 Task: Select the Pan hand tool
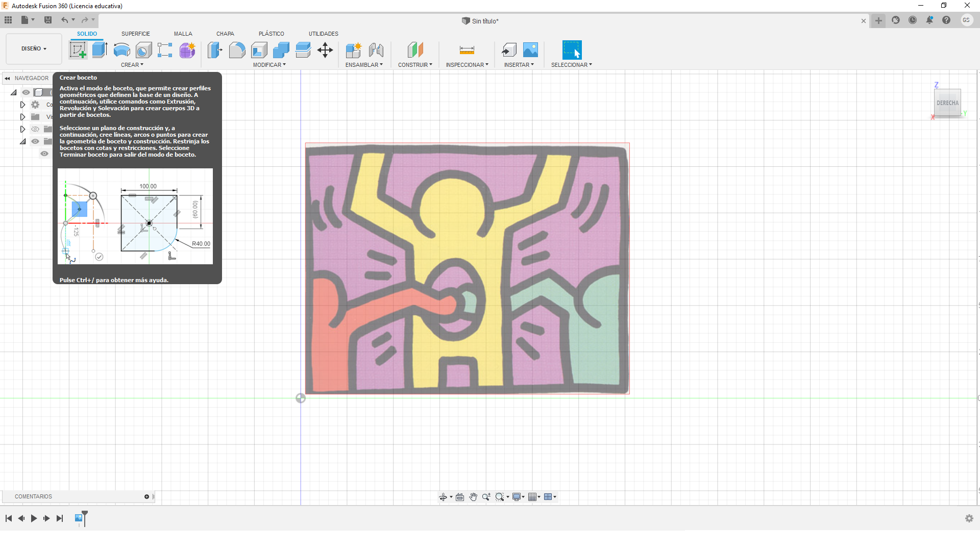click(x=473, y=497)
